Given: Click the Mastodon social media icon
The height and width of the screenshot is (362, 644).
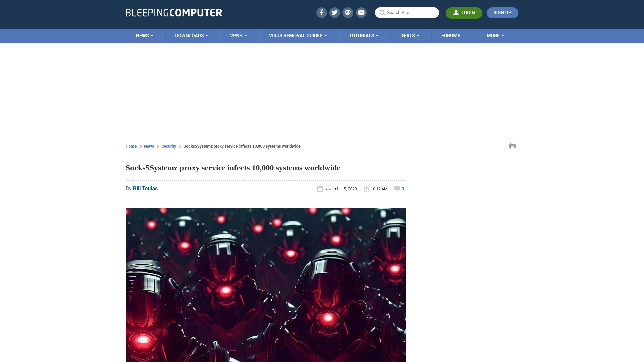Looking at the screenshot, I should [x=348, y=12].
